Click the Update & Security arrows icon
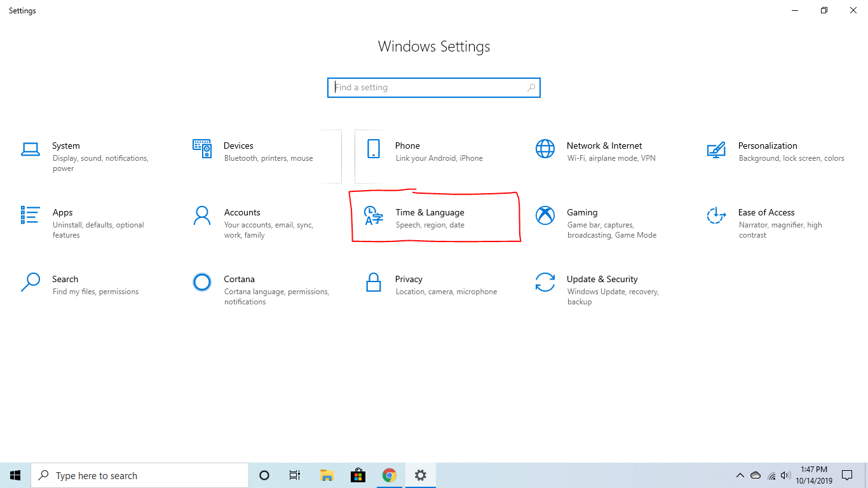868x488 pixels. 545,282
